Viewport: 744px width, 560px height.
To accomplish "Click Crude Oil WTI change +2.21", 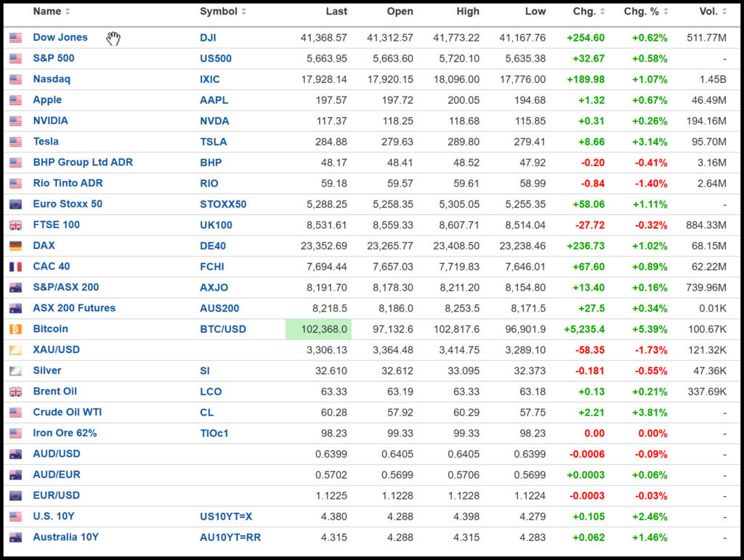I will (x=591, y=413).
